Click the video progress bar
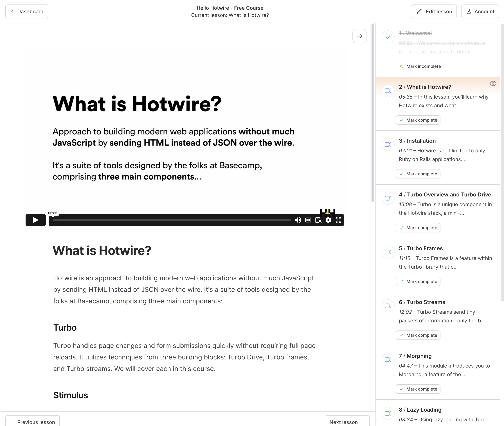The width and height of the screenshot is (504, 426). [x=172, y=220]
